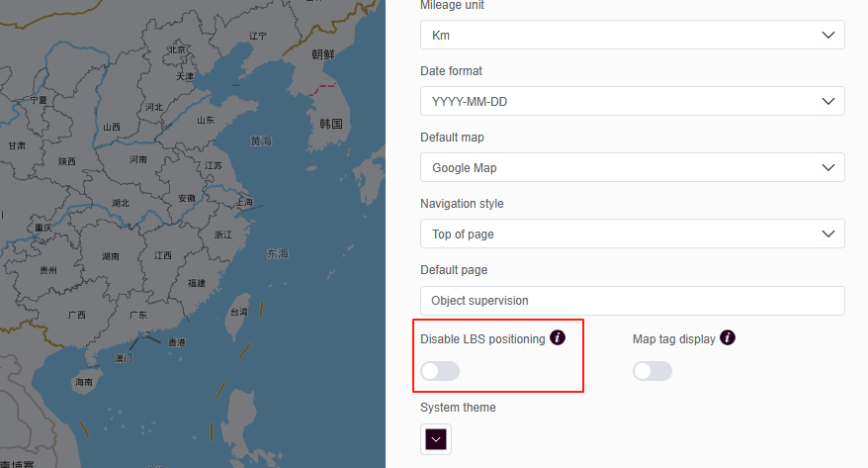Viewport: 868px width, 468px height.
Task: Open the System theme color picker
Action: (x=436, y=439)
